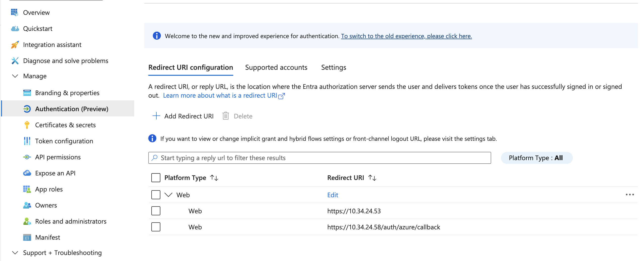Click the trash can Delete icon
The image size is (644, 261).
point(225,116)
